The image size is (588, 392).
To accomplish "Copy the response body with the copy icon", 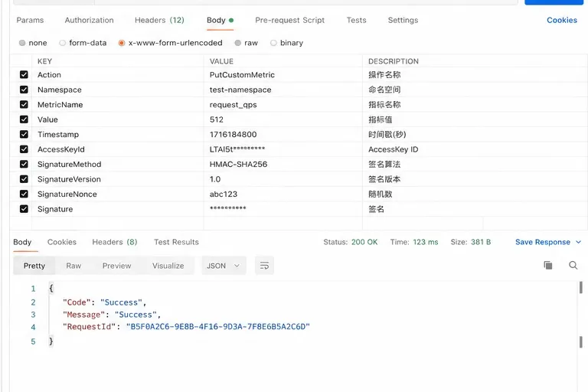I will click(x=548, y=265).
